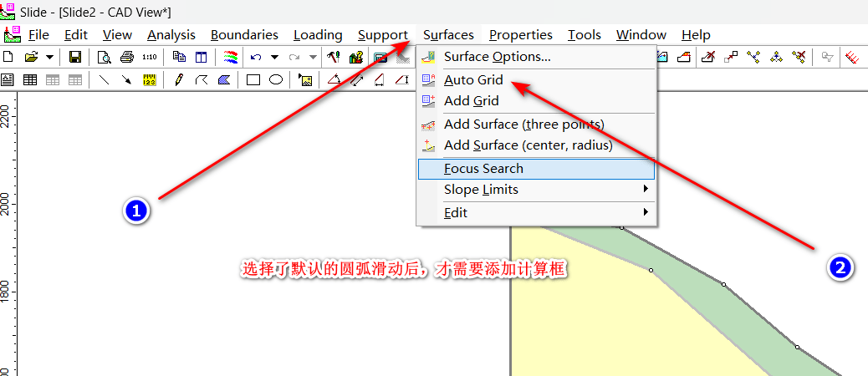
Task: Expand the recent files dropdown arrow beside Open
Action: pos(50,57)
